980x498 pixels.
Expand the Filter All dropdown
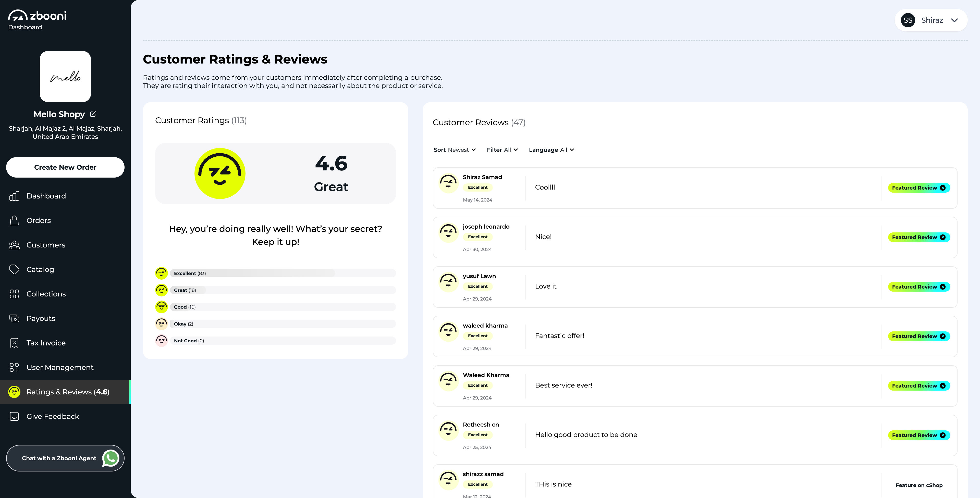(x=502, y=150)
